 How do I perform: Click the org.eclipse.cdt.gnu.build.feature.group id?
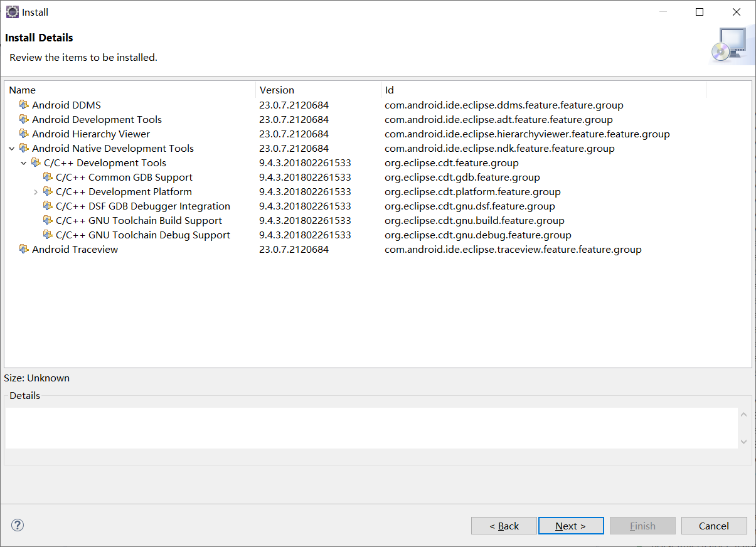coord(474,220)
